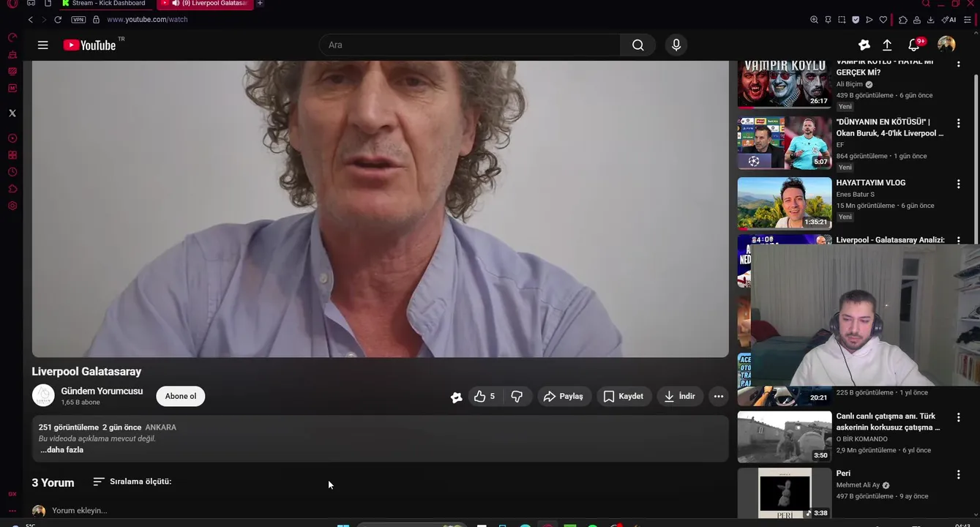Open the YouTube account avatar menu

(x=946, y=45)
